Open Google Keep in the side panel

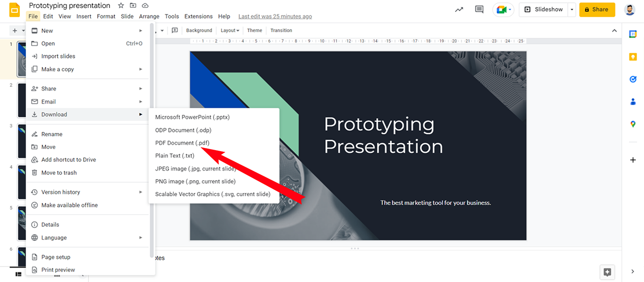tap(633, 56)
